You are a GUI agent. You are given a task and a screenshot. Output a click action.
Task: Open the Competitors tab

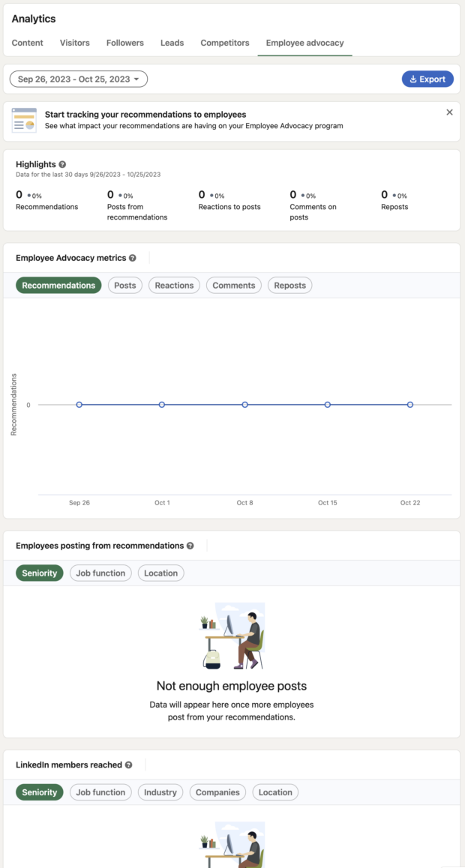224,43
